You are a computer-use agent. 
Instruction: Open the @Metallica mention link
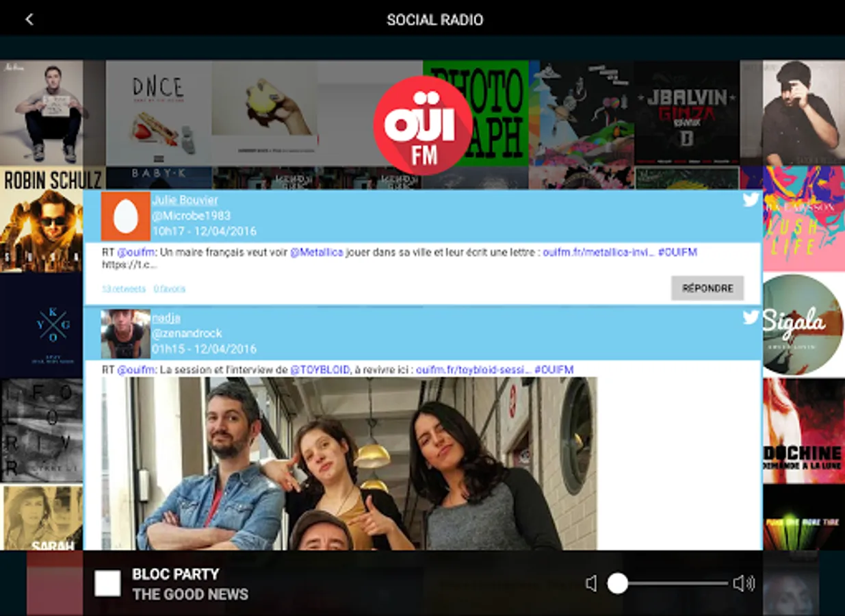click(x=317, y=253)
